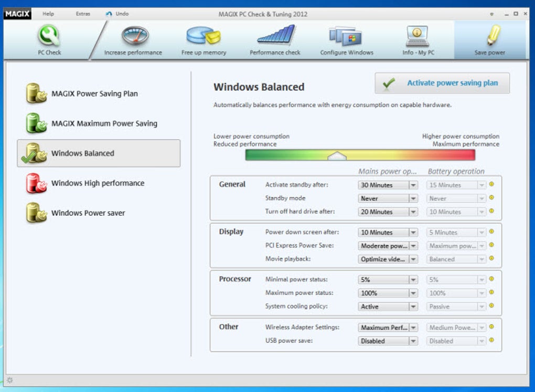The width and height of the screenshot is (535, 392).
Task: Open Free up memory pie icon
Action: (x=204, y=35)
